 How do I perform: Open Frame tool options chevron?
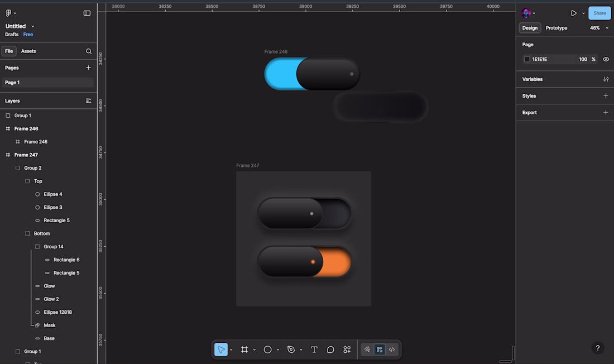[x=255, y=349]
